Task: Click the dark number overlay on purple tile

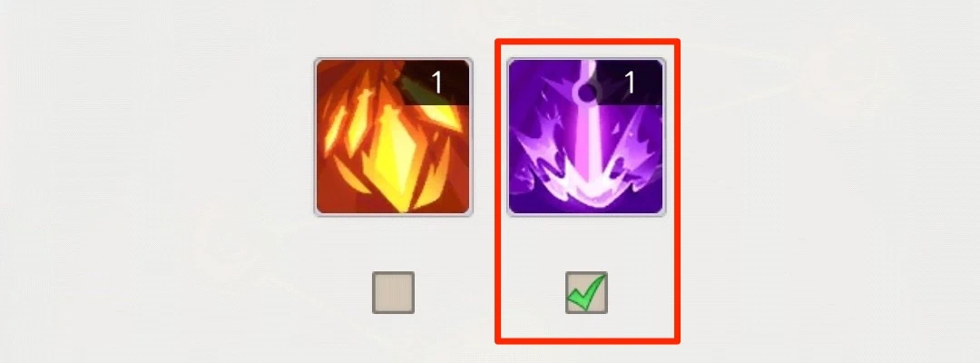Action: point(629,83)
